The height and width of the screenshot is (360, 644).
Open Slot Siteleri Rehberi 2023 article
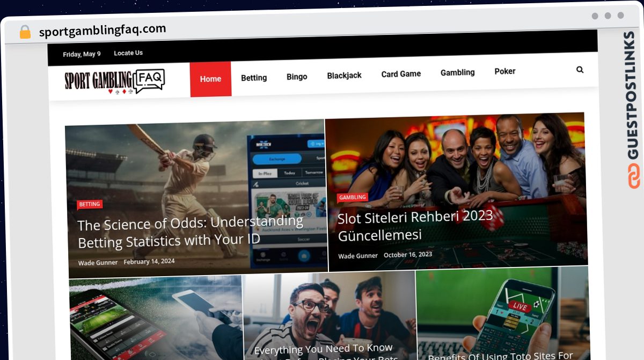click(415, 226)
